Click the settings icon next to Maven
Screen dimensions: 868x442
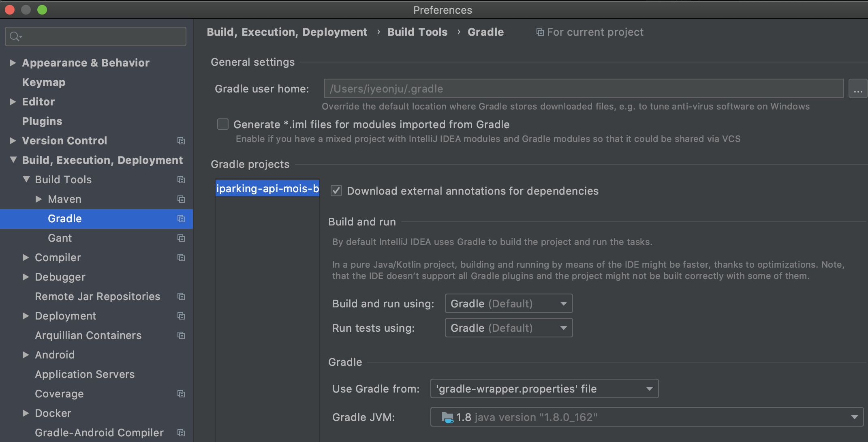(x=181, y=199)
